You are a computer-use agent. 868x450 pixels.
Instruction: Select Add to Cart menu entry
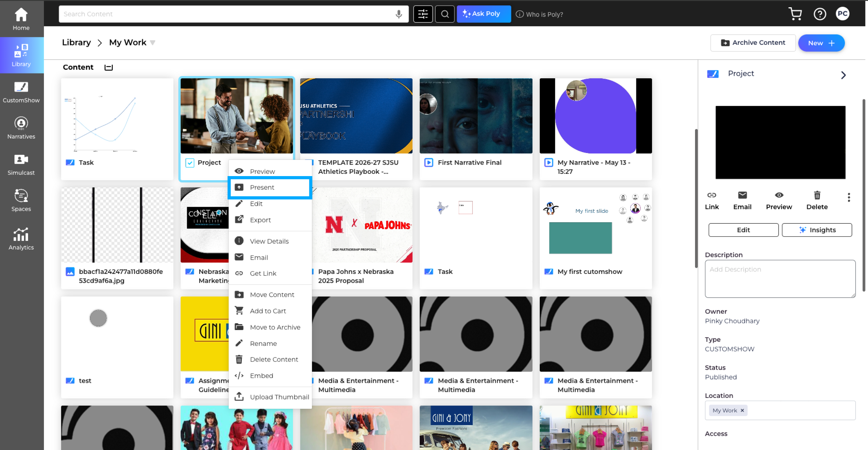pyautogui.click(x=270, y=311)
